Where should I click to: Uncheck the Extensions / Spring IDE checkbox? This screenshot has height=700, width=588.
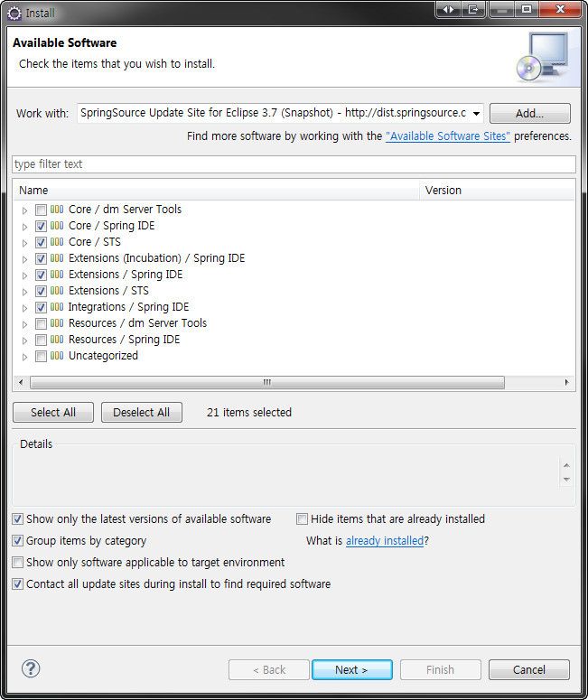tap(41, 275)
